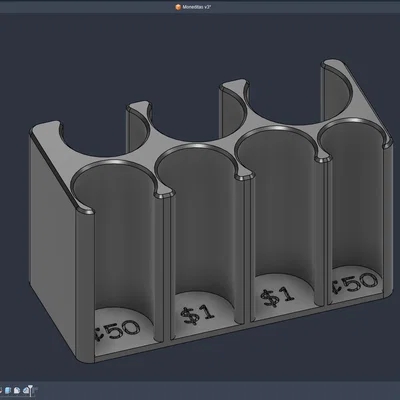Click the orange component icon beside Moneditas v3
This screenshot has height=400, width=400.
(x=178, y=7)
